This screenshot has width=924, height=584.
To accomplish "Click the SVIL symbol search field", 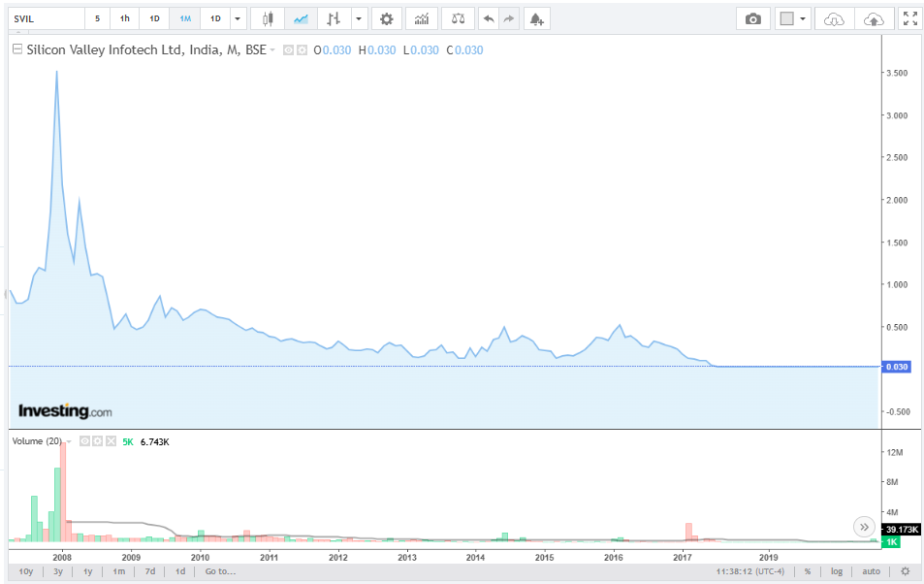I will [x=48, y=18].
